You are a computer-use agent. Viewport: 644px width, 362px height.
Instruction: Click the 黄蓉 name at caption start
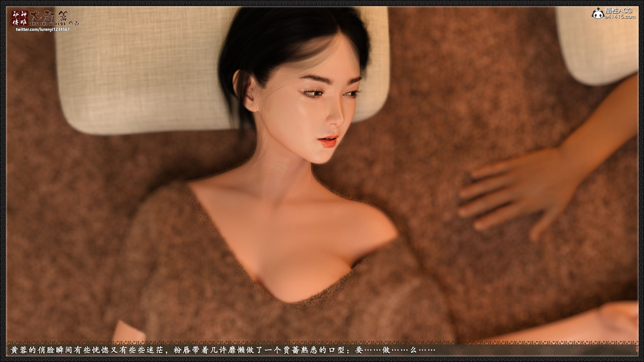coord(19,350)
